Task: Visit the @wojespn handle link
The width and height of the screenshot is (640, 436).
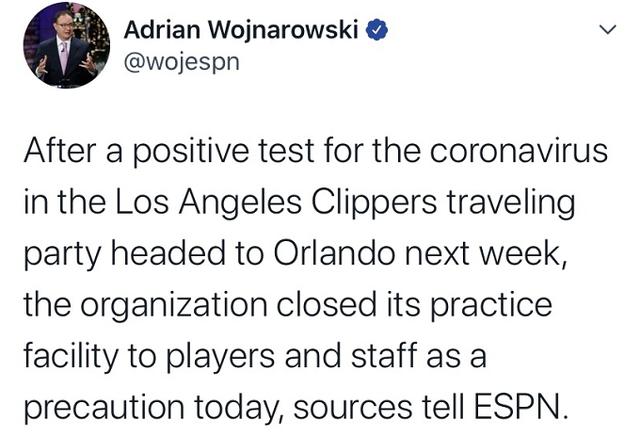Action: 182,62
